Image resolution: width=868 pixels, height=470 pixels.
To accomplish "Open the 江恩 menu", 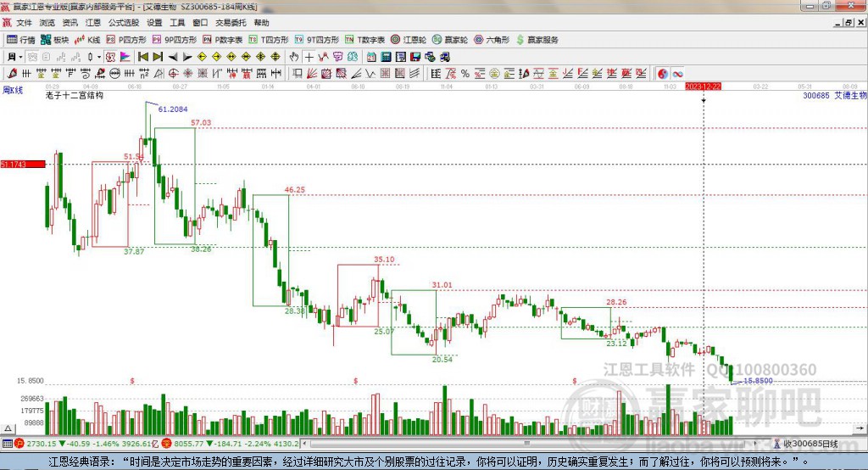I will (93, 23).
